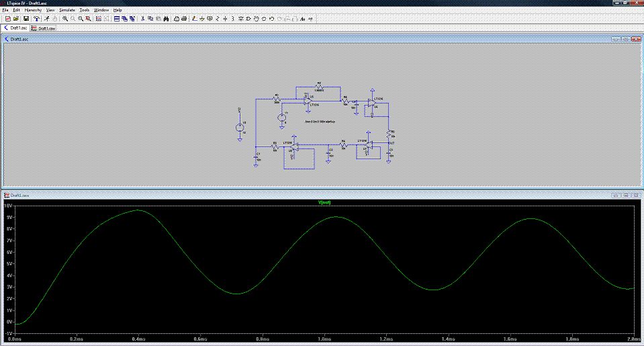Click the Open file folder icon
Screen dimensions: 644x346
[16, 19]
